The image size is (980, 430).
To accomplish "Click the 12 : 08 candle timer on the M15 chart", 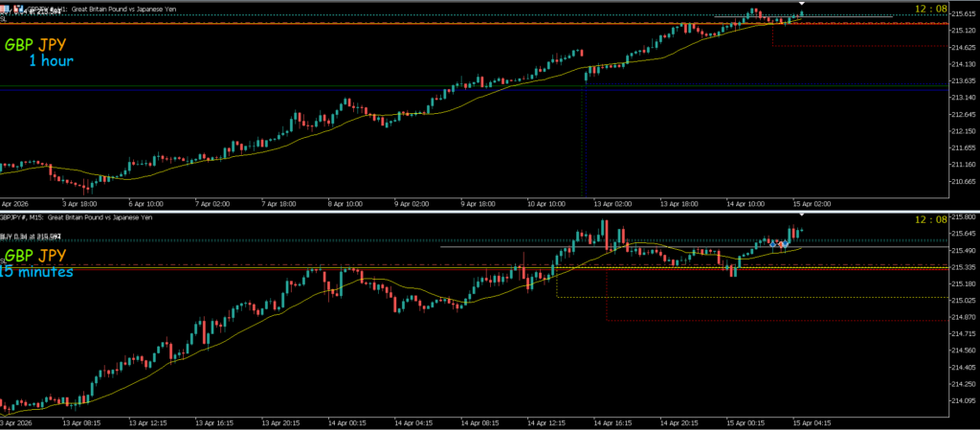I will coord(930,220).
